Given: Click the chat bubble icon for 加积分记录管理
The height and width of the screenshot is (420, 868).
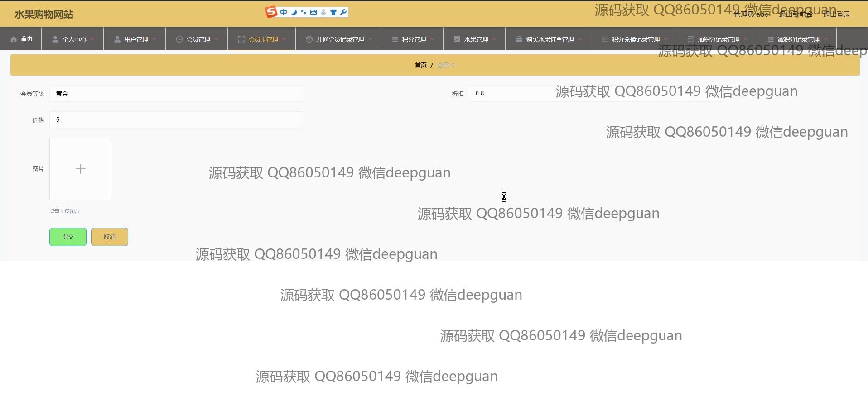Looking at the screenshot, I should 690,39.
